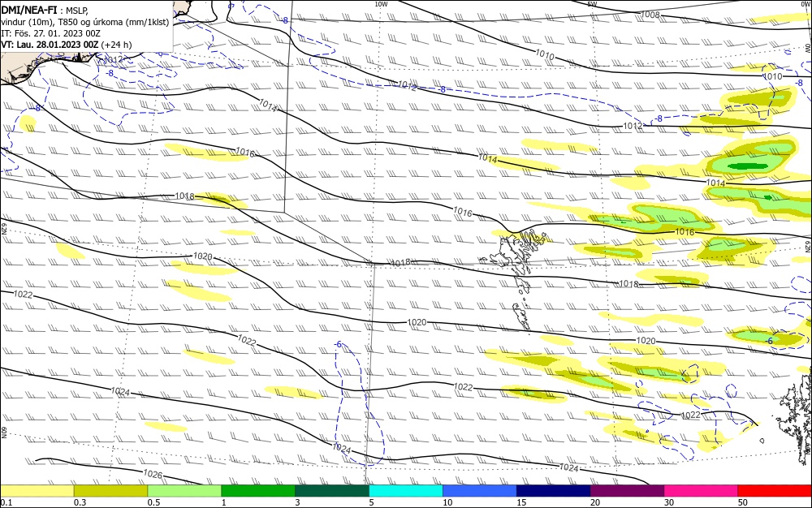Click the legend value "0.1"
812x508 pixels.
click(6, 502)
